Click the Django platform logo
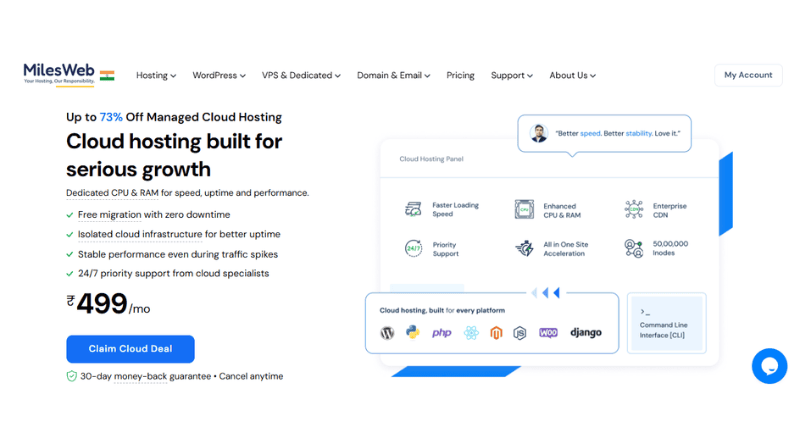The image size is (800, 445). coord(586,332)
